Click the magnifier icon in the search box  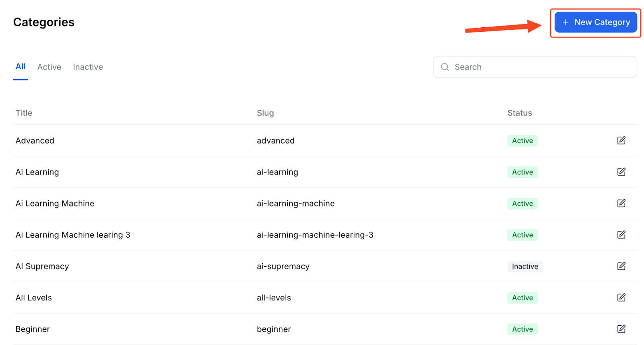coord(445,67)
